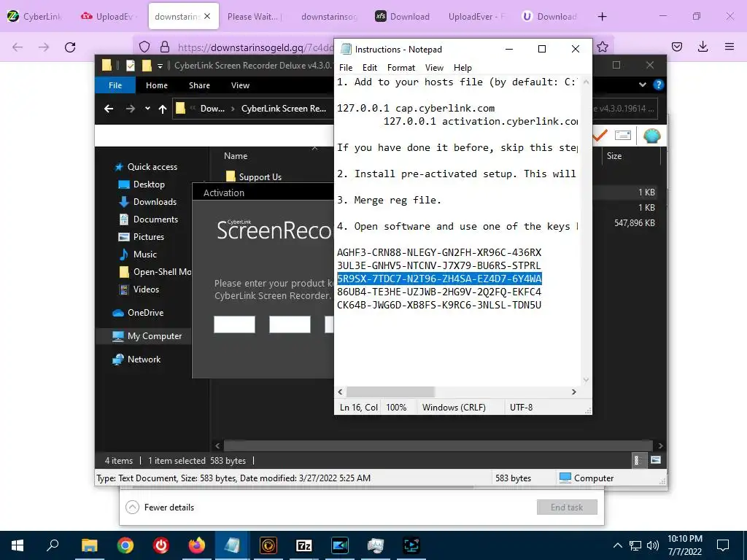
Task: Click the CyberLink Screen Re... breadcrumb segment
Action: tap(284, 109)
